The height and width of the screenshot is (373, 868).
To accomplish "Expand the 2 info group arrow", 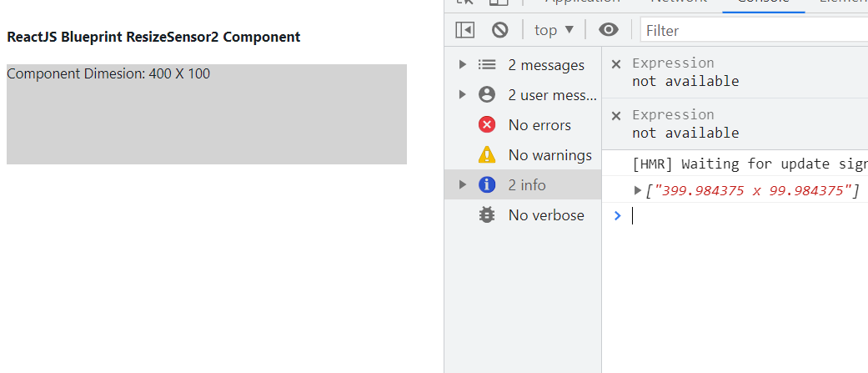I will pos(463,185).
